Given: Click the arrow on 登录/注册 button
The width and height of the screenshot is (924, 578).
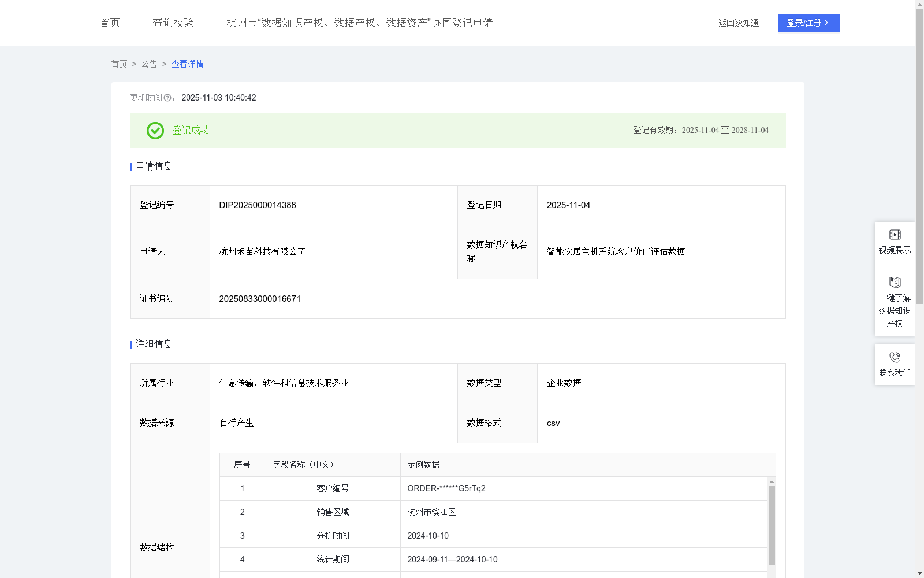Looking at the screenshot, I should coord(826,23).
